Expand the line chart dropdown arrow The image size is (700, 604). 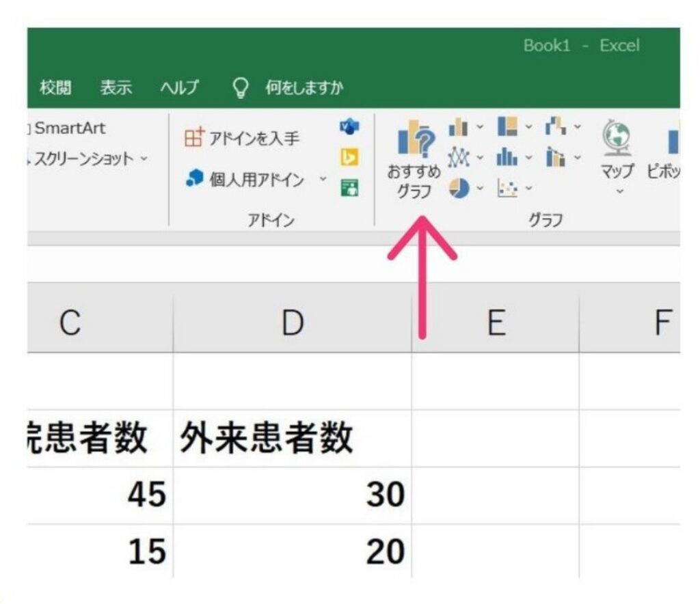coord(479,157)
